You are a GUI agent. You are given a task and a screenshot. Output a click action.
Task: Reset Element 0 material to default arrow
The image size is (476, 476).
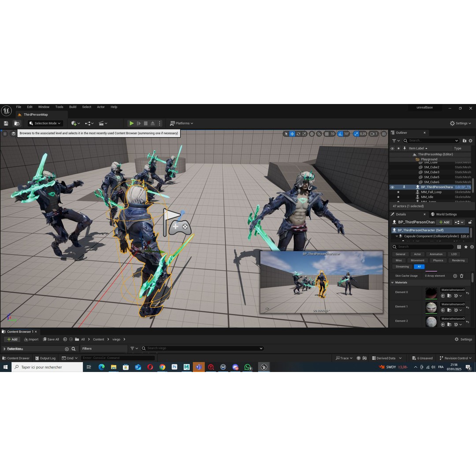[468, 293]
